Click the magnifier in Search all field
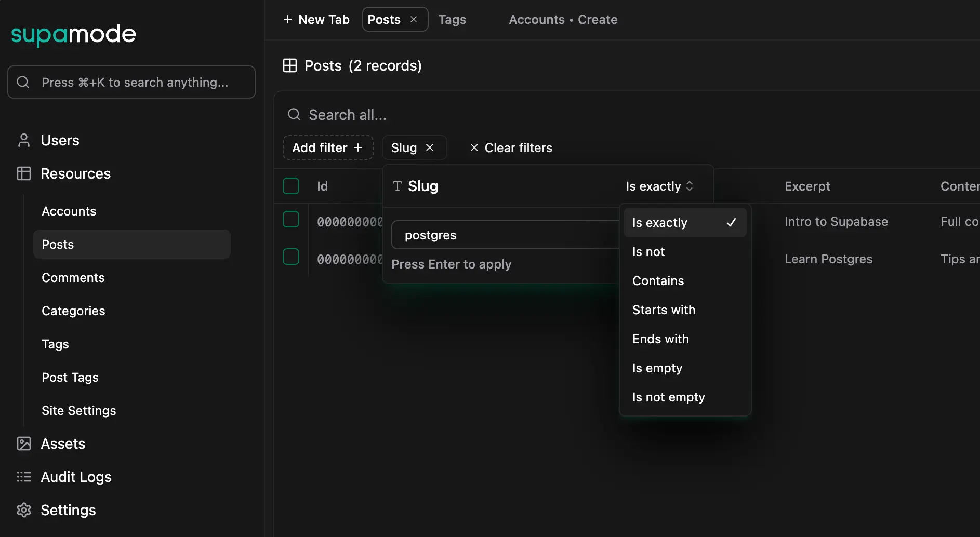 pos(294,114)
